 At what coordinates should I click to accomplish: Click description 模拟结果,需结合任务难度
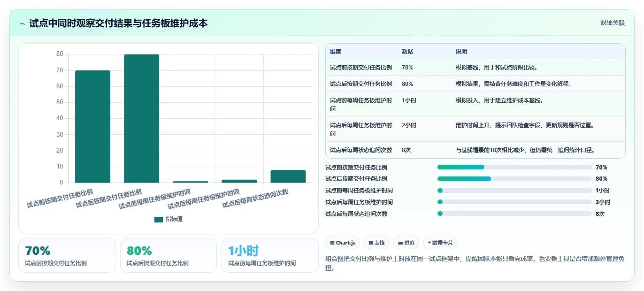(514, 84)
